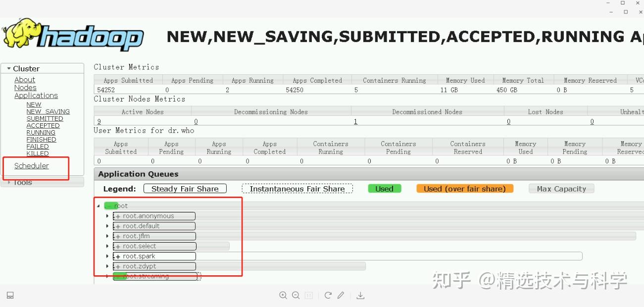The height and width of the screenshot is (307, 644).
Task: Expand the root.select queue arrow
Action: (x=107, y=246)
